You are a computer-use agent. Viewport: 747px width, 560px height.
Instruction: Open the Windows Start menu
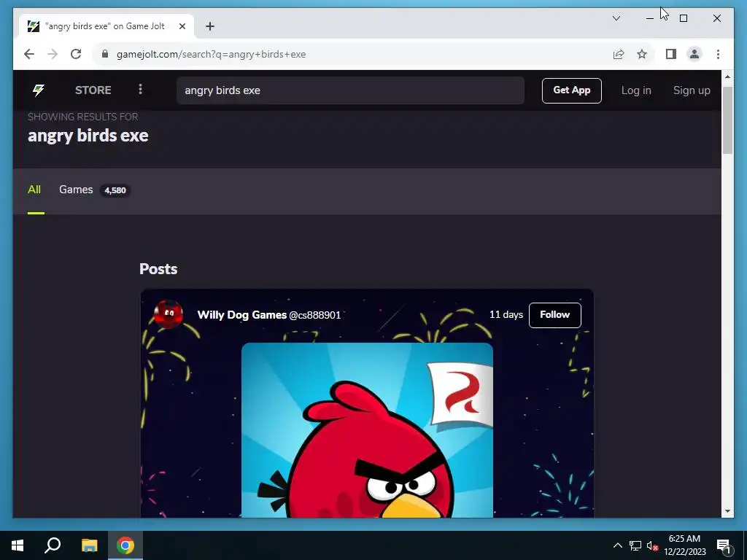click(18, 545)
